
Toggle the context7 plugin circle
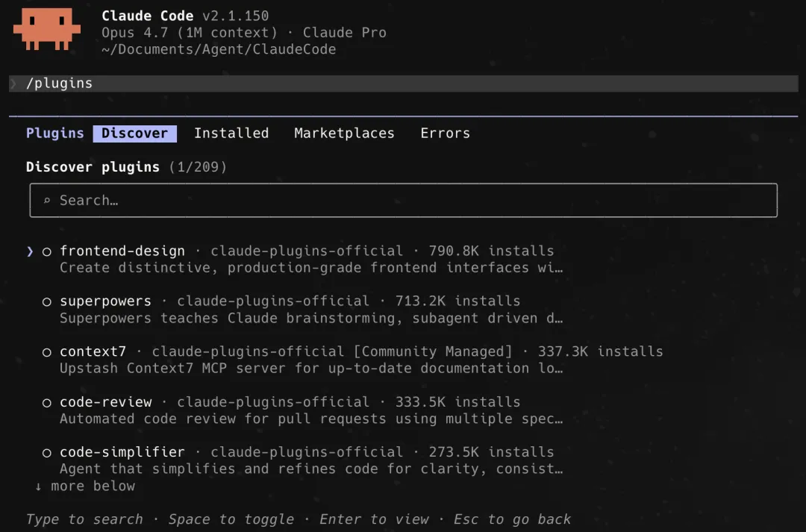click(47, 352)
